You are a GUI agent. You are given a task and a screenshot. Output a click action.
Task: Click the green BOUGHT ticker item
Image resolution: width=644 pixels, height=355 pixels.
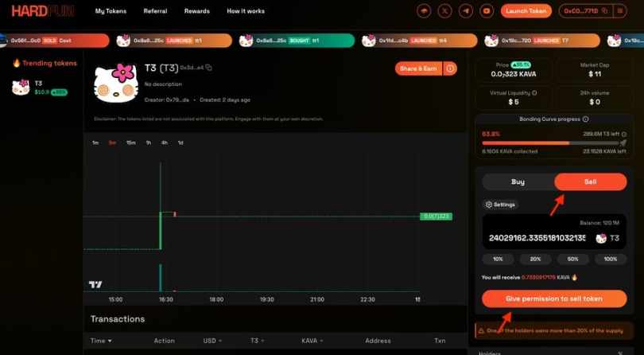[297, 41]
